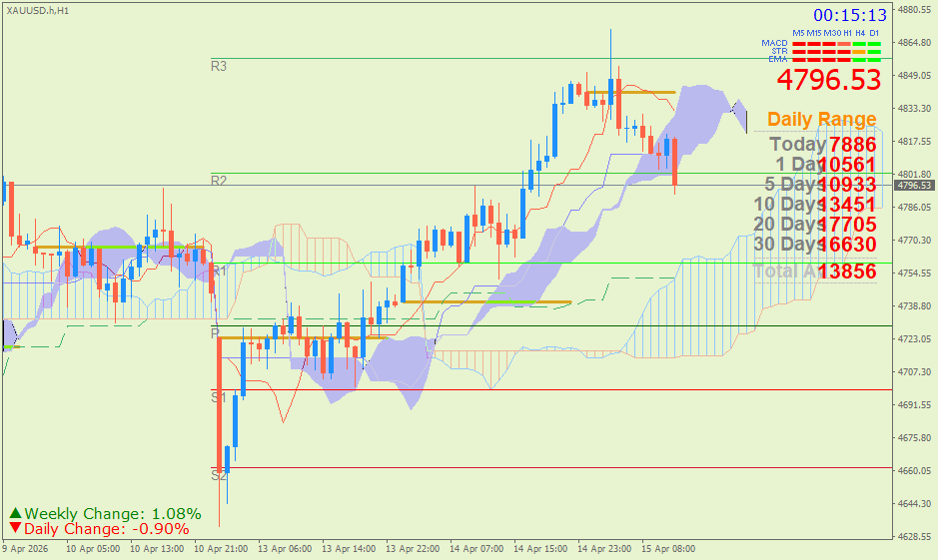Click the STR row label
Screen dimensions: 938x560
779,51
